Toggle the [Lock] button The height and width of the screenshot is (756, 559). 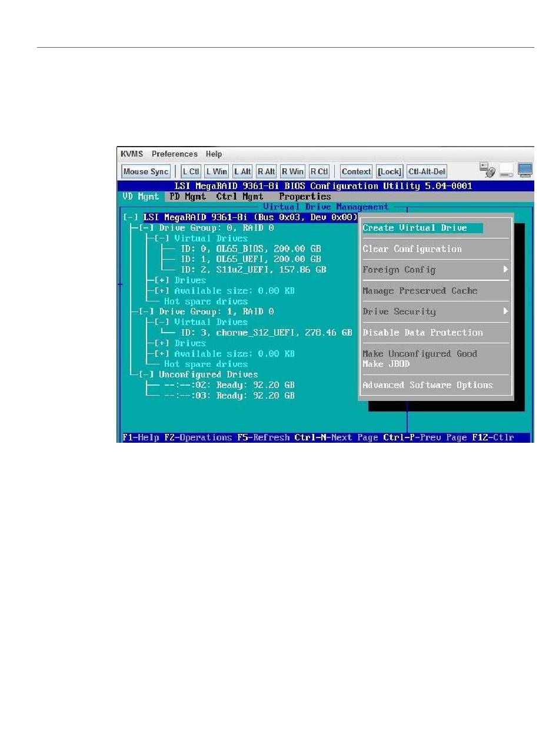[x=390, y=171]
